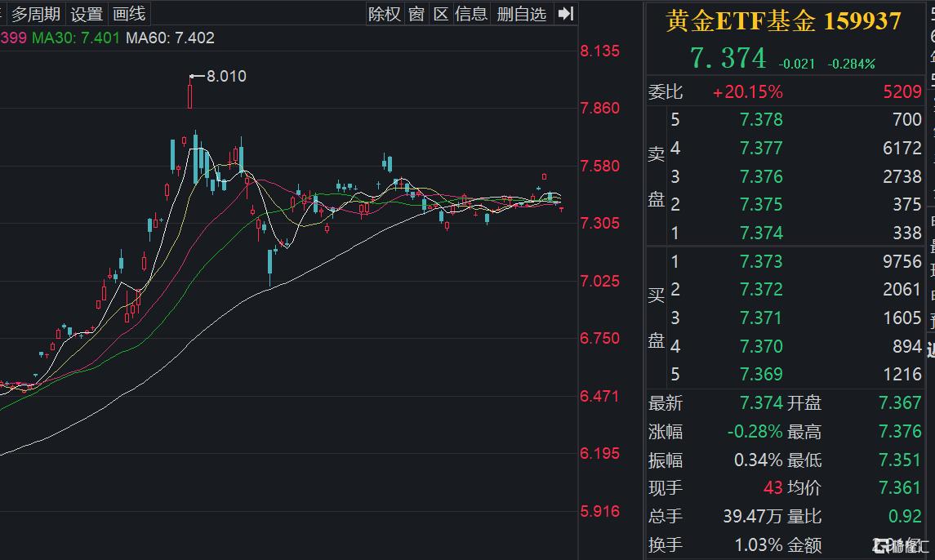Select buy level 2 price 7.372

[x=761, y=289]
